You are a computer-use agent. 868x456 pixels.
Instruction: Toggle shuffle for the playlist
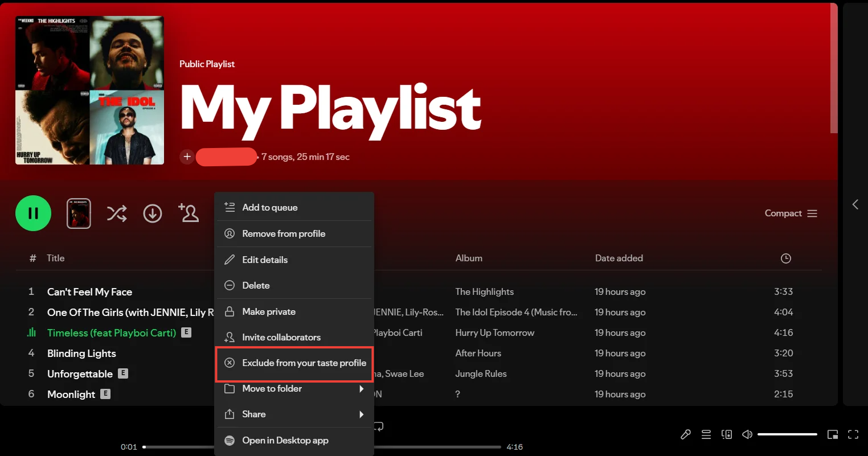(117, 213)
